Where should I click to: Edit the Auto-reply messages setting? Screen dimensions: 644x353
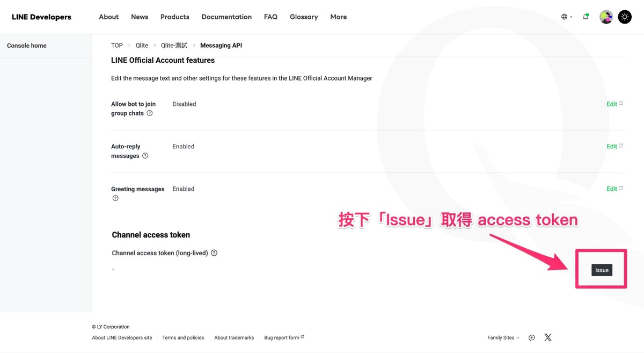coord(614,146)
